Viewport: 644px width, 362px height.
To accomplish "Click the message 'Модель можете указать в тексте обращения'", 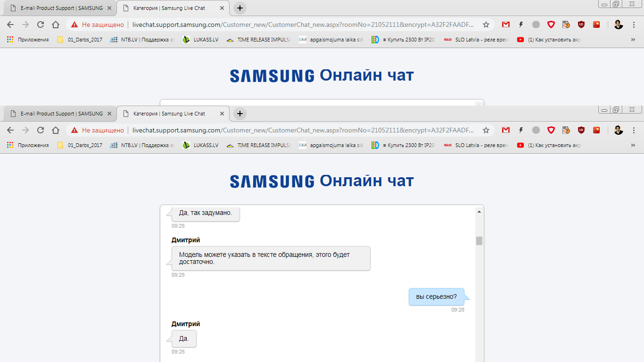I will [271, 258].
